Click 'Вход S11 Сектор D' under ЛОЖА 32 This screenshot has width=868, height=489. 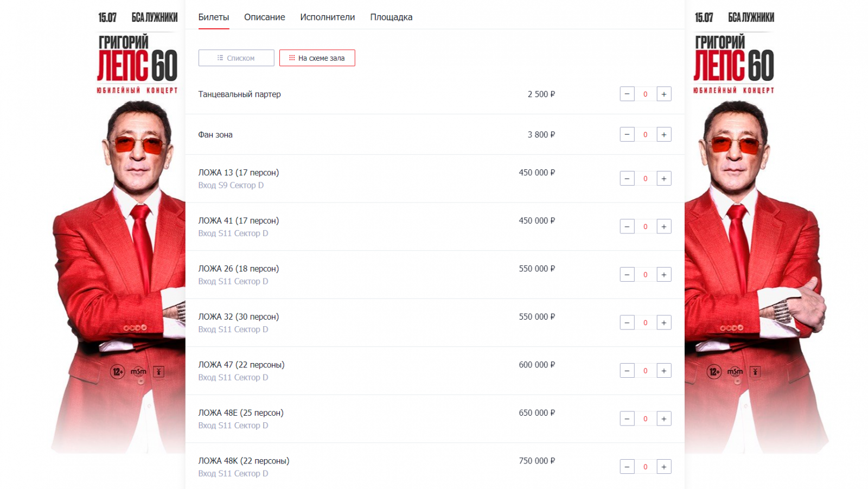233,329
